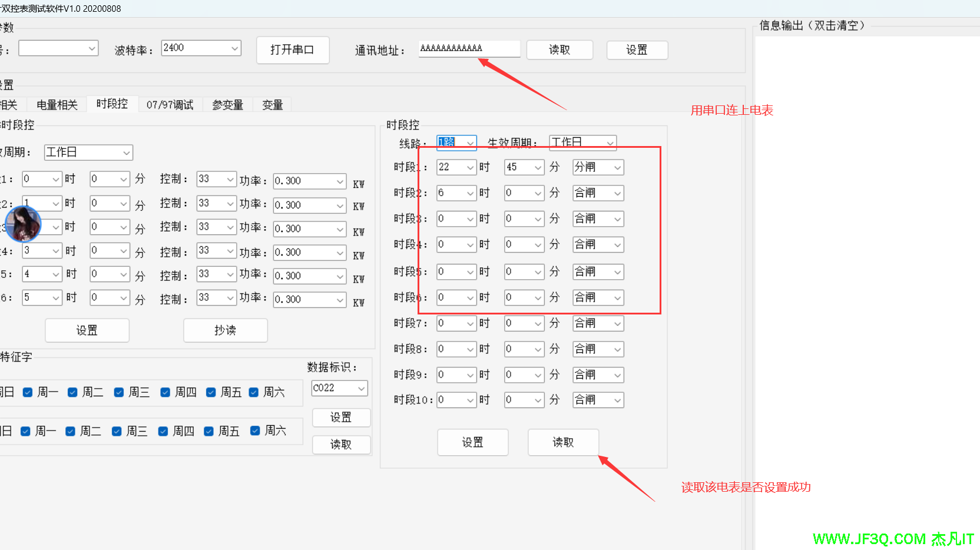Click the circular avatar picture
The width and height of the screenshot is (980, 550).
[x=23, y=224]
